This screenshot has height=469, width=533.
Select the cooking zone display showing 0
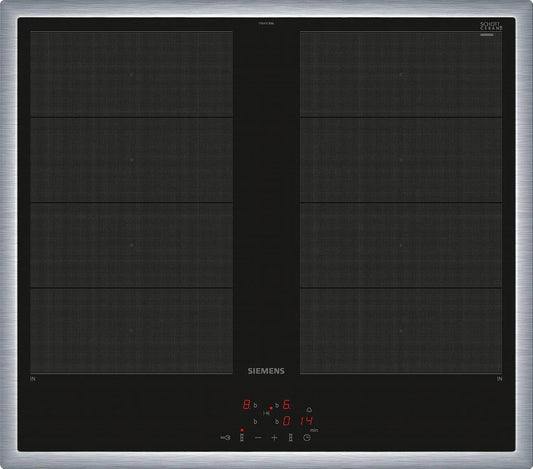coord(287,421)
